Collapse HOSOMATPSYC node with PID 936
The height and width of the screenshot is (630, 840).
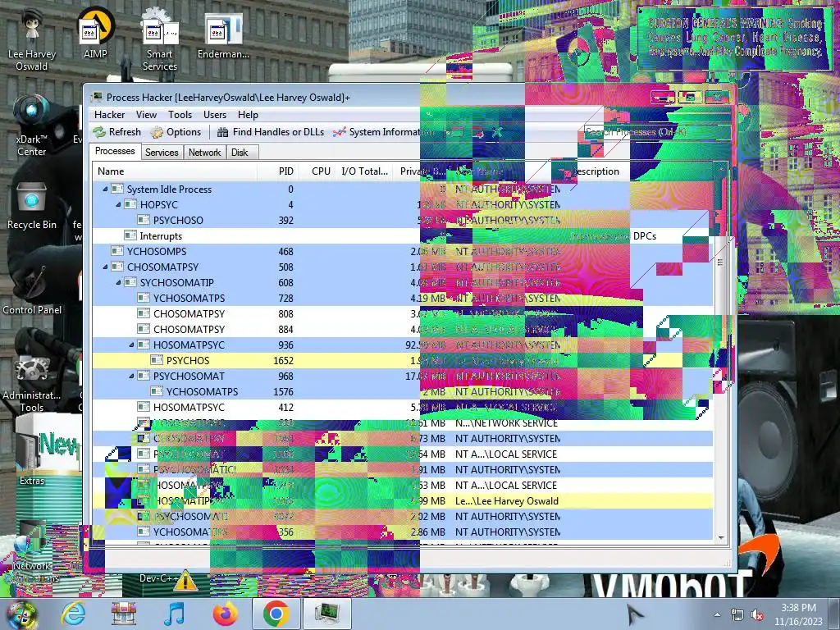[131, 345]
